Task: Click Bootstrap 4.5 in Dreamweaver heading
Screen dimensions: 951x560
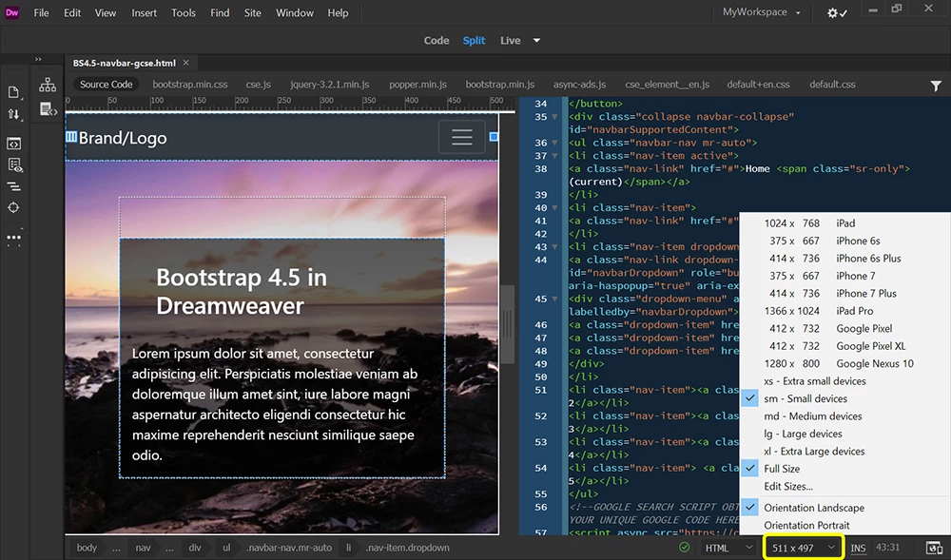Action: [x=242, y=292]
